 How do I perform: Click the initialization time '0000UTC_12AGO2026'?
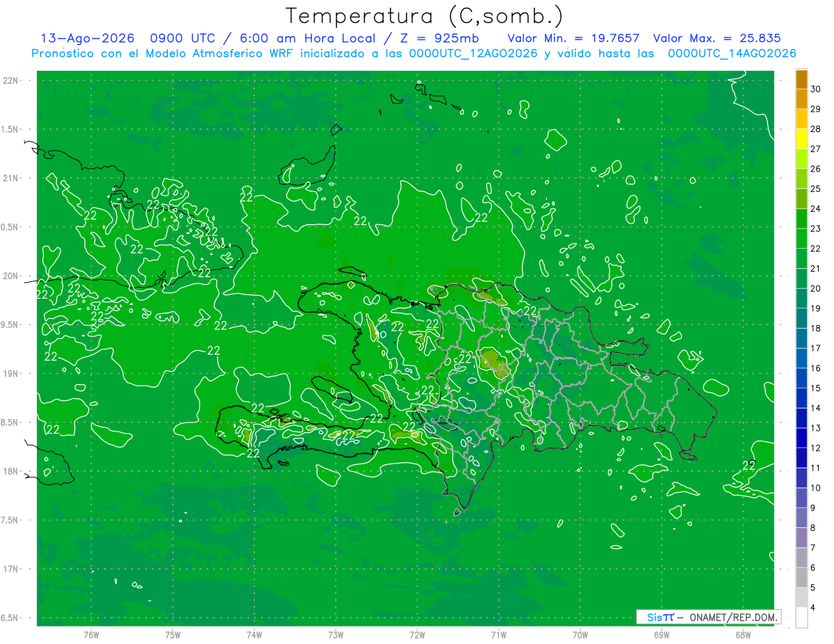click(473, 53)
